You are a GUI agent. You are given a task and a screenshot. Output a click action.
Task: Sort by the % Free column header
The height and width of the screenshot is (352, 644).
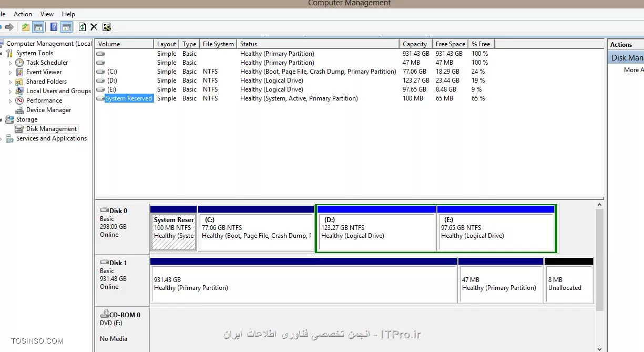[481, 44]
